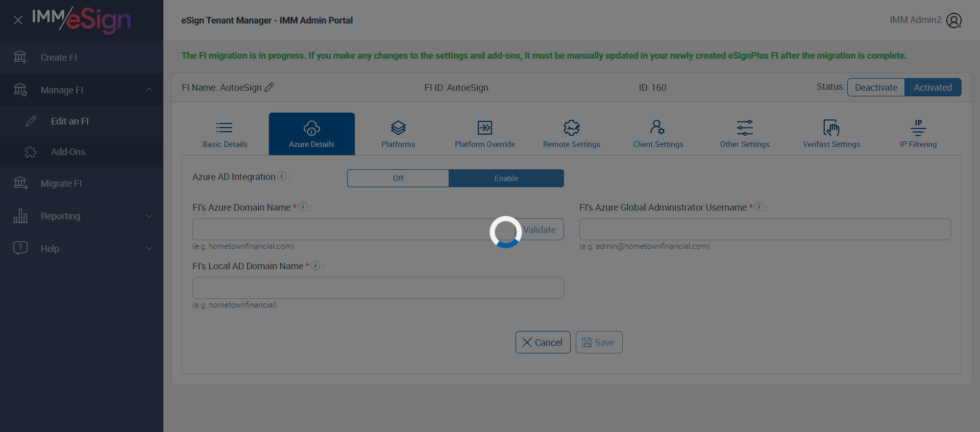Switch to the Other Settings tab
The width and height of the screenshot is (980, 432).
click(745, 134)
